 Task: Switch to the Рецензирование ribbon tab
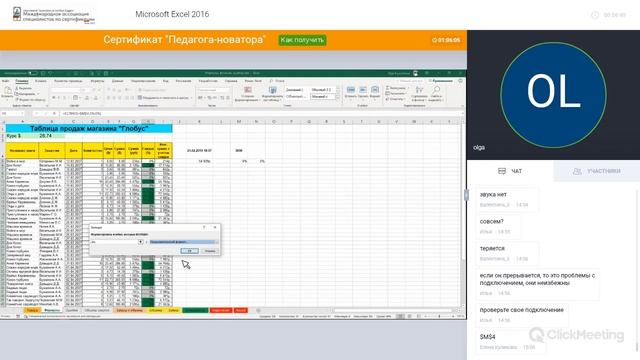click(x=143, y=81)
